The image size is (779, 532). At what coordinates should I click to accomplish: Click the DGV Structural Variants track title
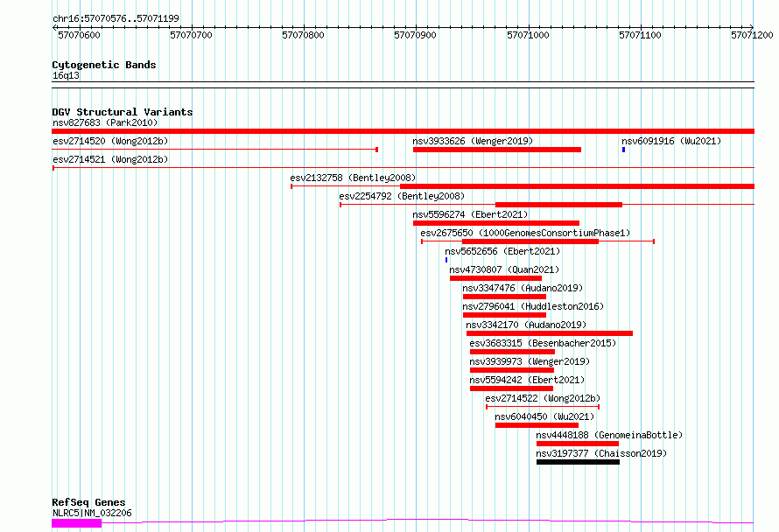point(123,112)
